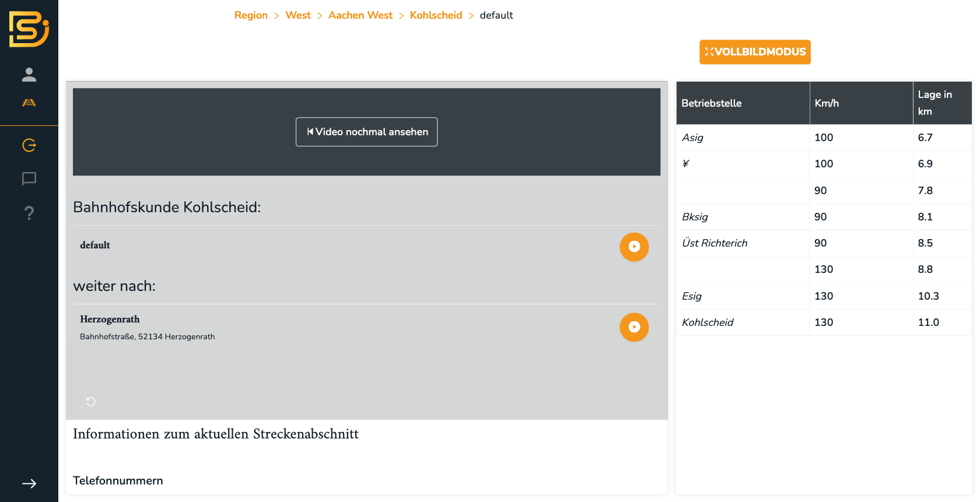This screenshot has height=502, width=980.
Task: Expand sidebar with the arrow icon
Action: point(29,483)
